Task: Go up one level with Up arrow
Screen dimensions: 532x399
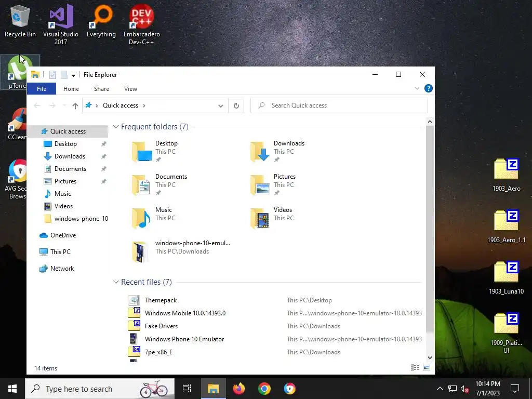Action: coord(75,105)
